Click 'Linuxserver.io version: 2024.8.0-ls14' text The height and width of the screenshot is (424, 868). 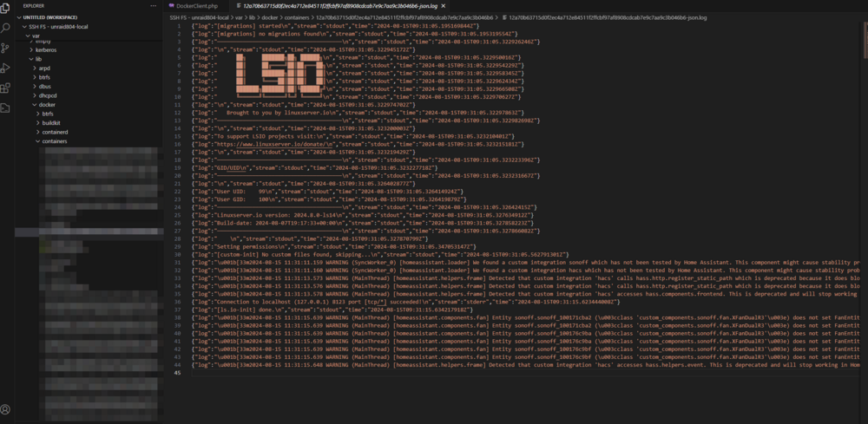tap(277, 214)
